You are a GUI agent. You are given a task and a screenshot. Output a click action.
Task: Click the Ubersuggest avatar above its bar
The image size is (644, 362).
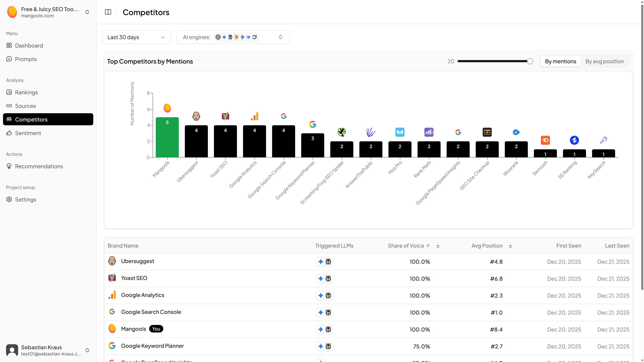coord(196,116)
